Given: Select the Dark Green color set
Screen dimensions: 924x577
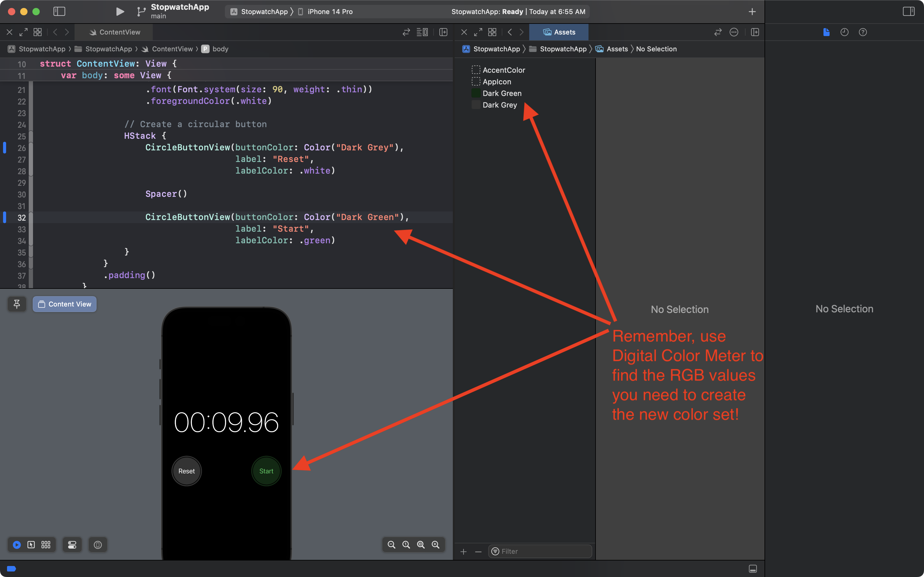Looking at the screenshot, I should click(502, 93).
